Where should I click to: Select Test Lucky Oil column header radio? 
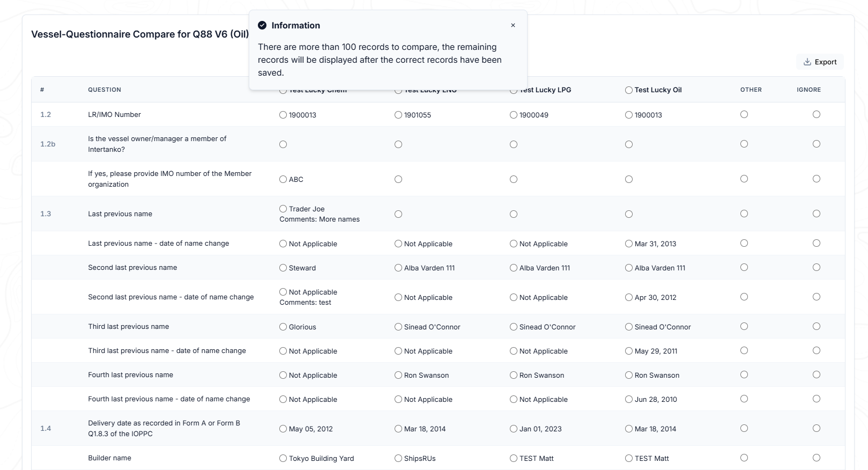(x=629, y=90)
